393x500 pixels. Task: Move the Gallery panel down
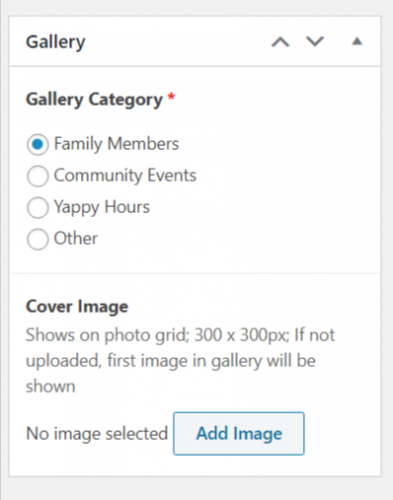pyautogui.click(x=315, y=42)
